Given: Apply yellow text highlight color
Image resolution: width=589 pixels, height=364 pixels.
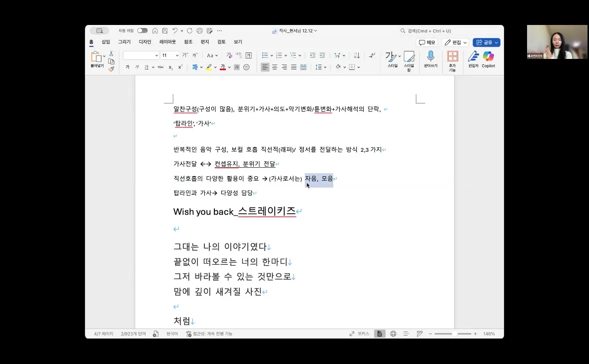Looking at the screenshot, I should [x=209, y=67].
